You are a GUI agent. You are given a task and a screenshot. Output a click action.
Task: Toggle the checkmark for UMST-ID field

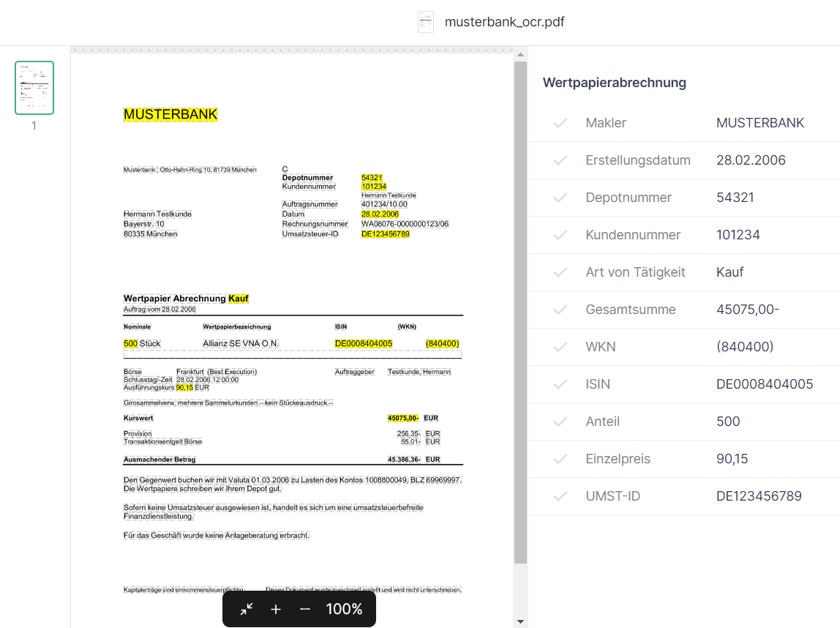click(x=560, y=496)
